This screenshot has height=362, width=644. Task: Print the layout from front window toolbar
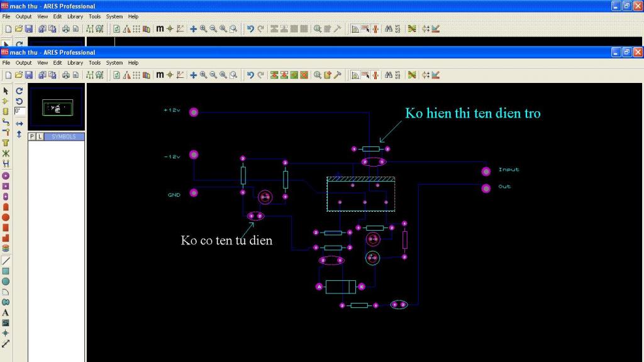65,75
